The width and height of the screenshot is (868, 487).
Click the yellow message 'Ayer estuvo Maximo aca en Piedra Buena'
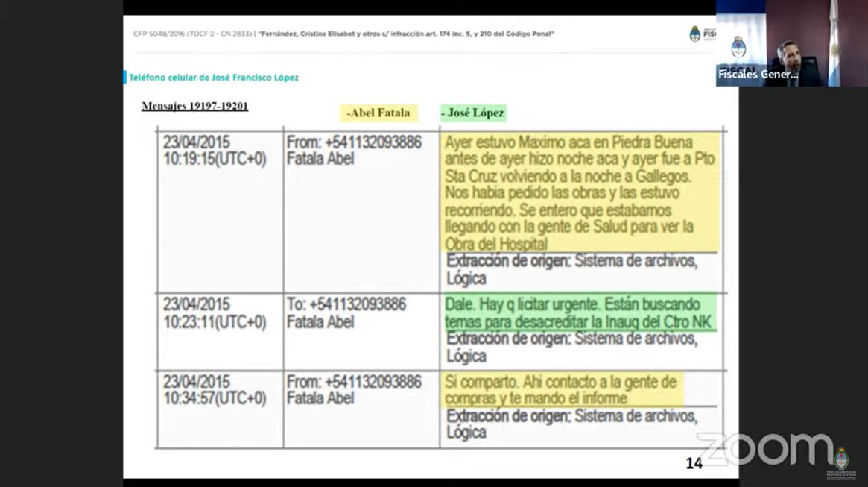click(x=580, y=193)
